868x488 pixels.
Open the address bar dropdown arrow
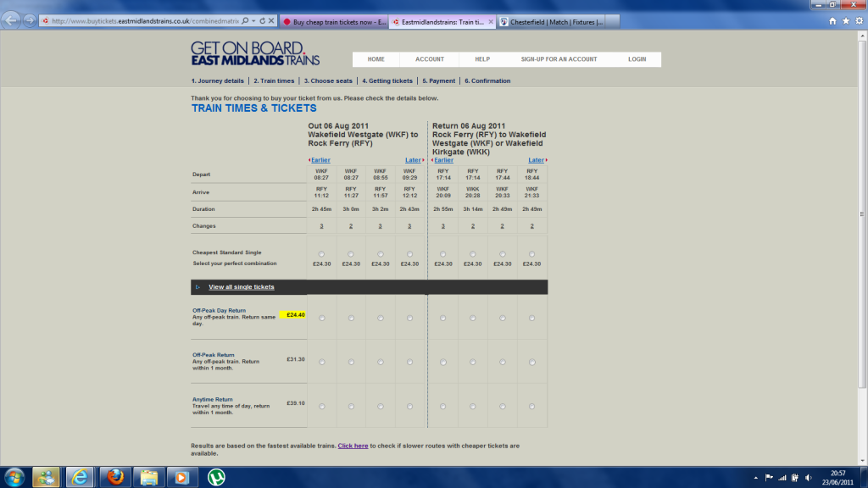pos(253,21)
